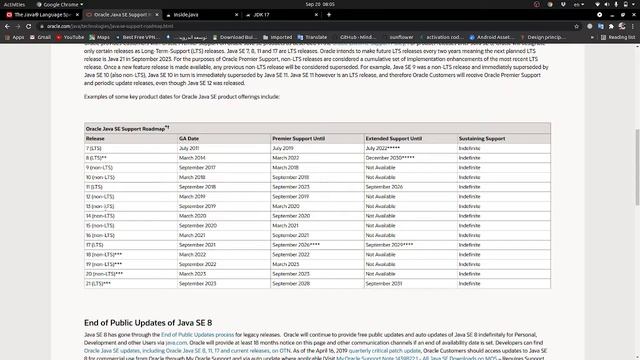Expand the hidden bookmarks overflow chevron
The width and height of the screenshot is (640, 360).
click(x=592, y=37)
